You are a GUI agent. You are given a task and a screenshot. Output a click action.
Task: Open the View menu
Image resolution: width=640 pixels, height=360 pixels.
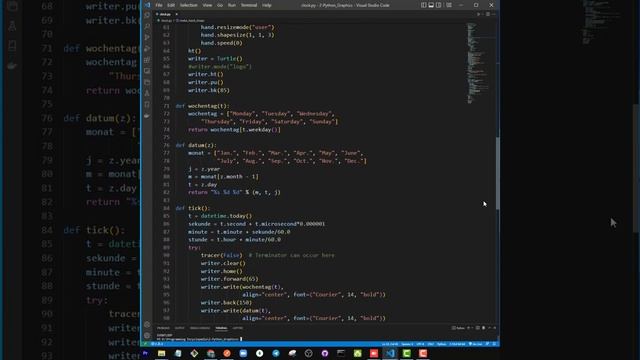tap(207, 5)
